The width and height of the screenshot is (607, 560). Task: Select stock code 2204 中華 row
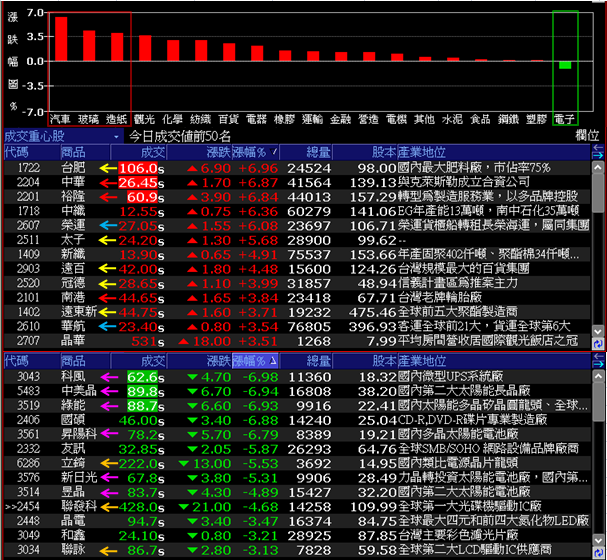pyautogui.click(x=297, y=182)
